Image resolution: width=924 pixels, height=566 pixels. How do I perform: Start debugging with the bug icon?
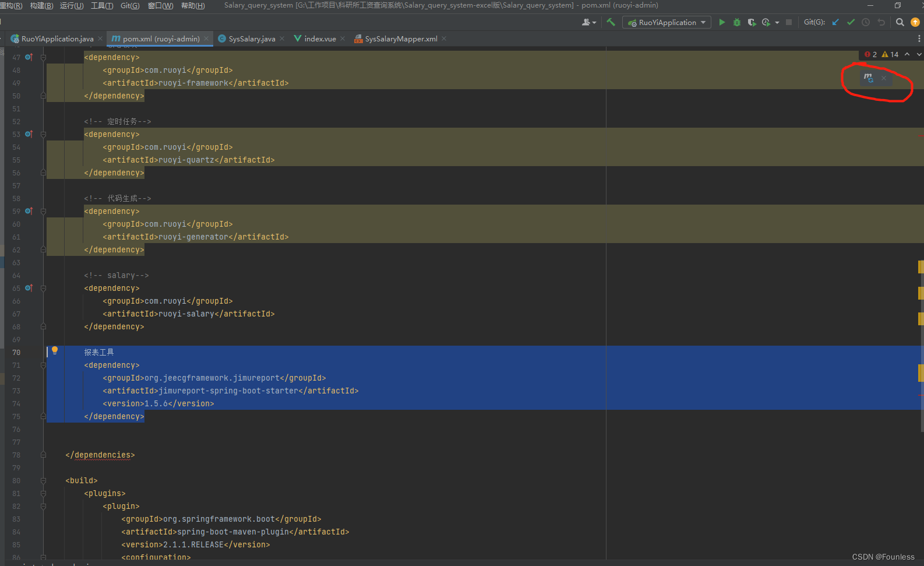[737, 22]
